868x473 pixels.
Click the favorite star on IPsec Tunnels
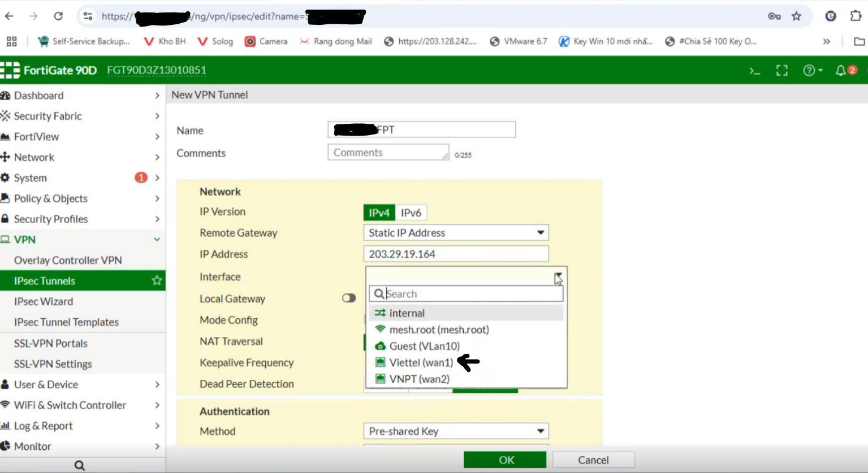coord(157,281)
